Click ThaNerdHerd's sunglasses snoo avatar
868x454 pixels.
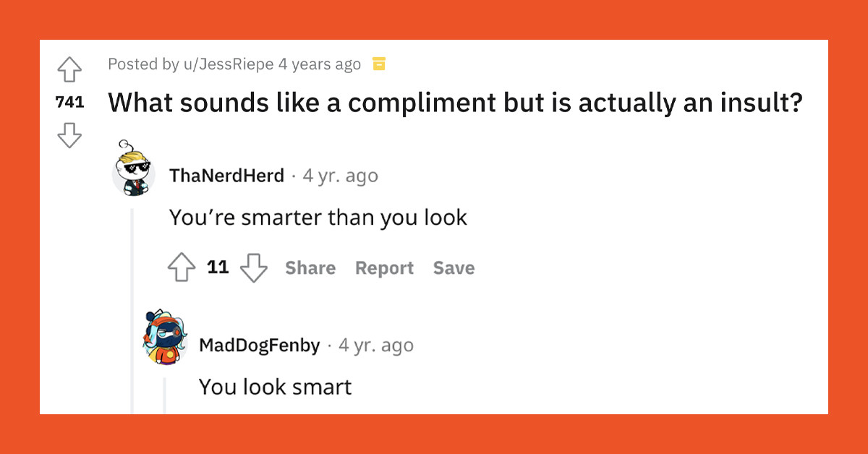tap(134, 172)
